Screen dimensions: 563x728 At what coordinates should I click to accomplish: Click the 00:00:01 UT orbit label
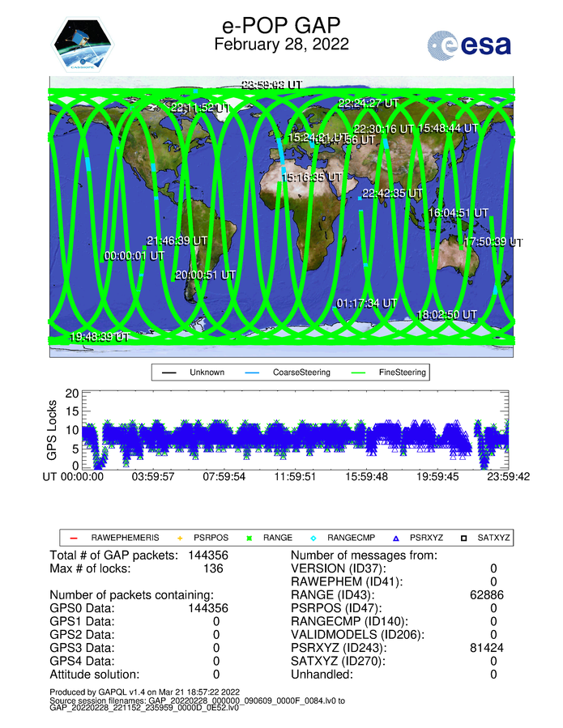coord(134,255)
